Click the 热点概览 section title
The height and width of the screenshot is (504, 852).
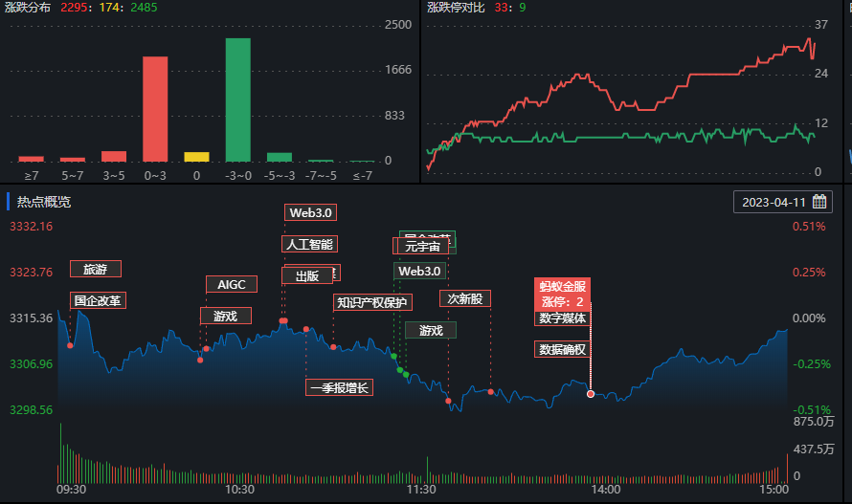pyautogui.click(x=44, y=202)
